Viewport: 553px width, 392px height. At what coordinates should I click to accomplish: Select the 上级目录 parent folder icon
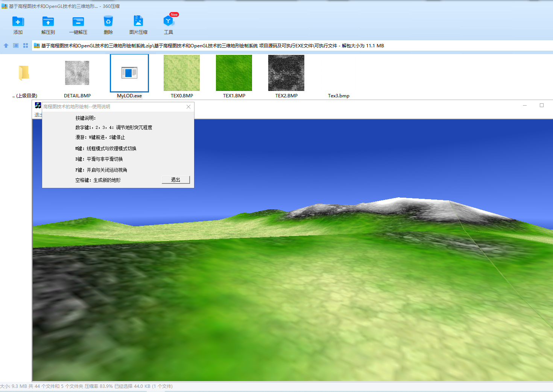coord(24,73)
